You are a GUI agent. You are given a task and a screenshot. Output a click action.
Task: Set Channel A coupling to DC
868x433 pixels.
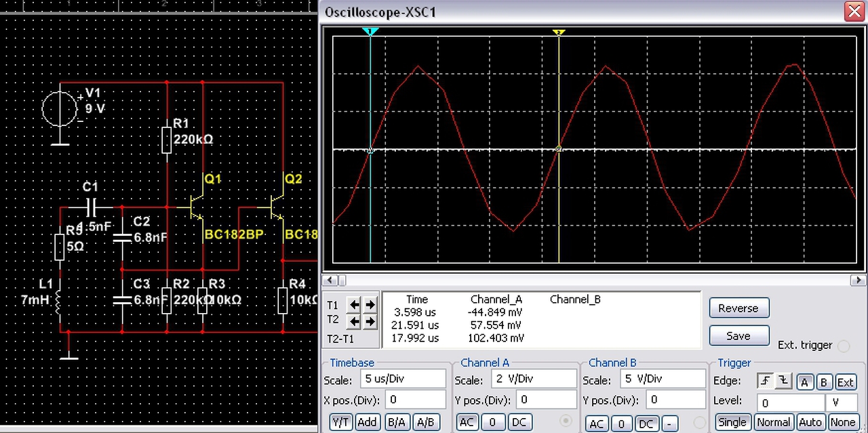519,422
